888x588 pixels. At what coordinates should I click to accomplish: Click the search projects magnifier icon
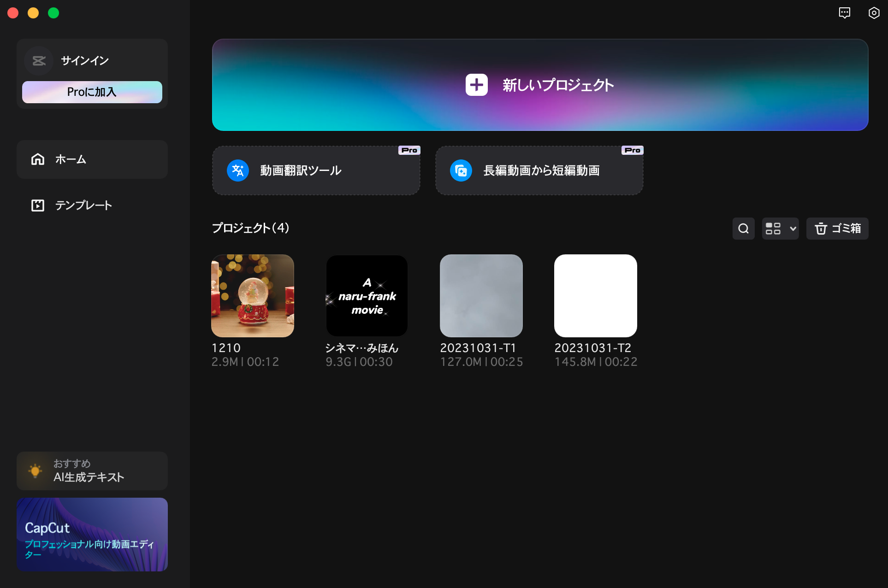[x=743, y=229]
